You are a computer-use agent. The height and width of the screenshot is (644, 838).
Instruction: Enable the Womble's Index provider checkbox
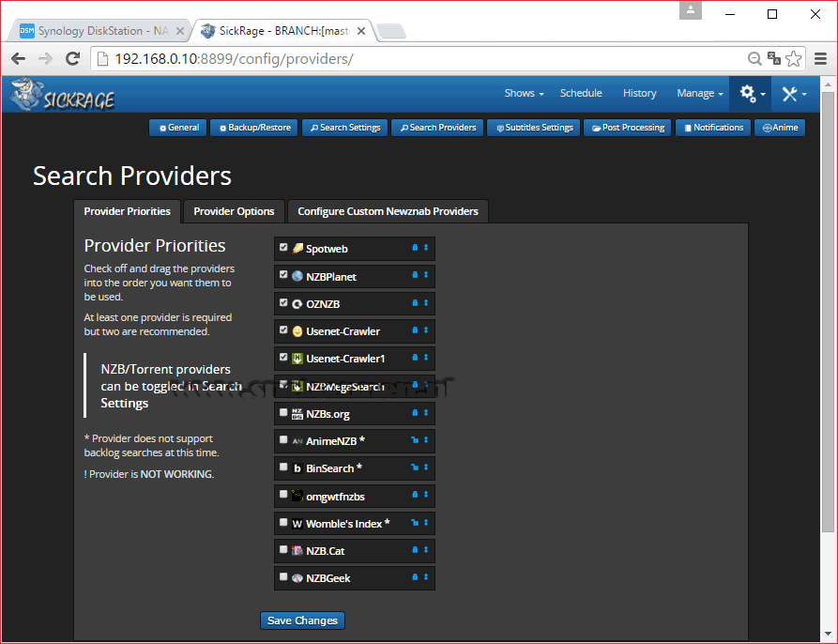(x=283, y=522)
